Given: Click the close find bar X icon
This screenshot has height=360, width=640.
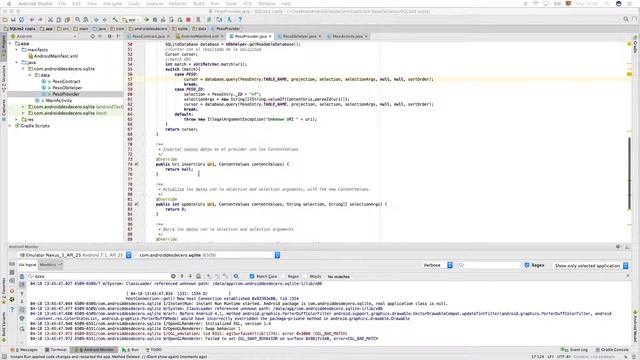Looking at the screenshot, I should tap(628, 276).
